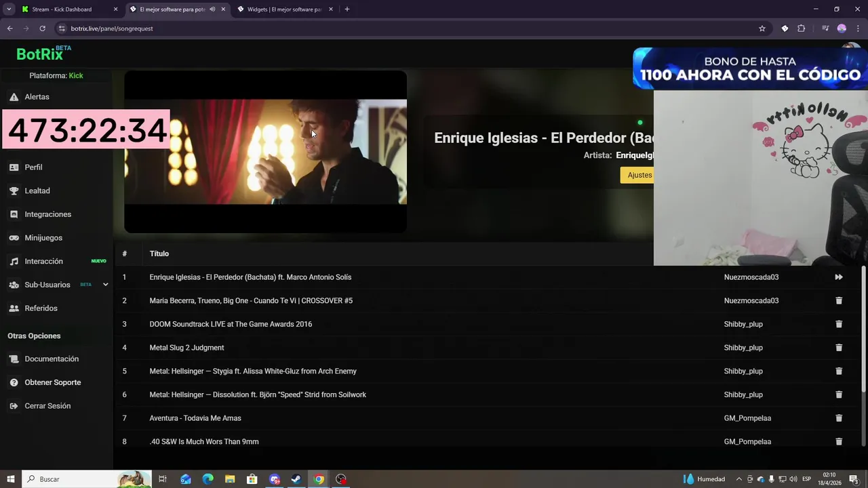Open the media controls toolbar icon
868x488 pixels.
(x=825, y=28)
